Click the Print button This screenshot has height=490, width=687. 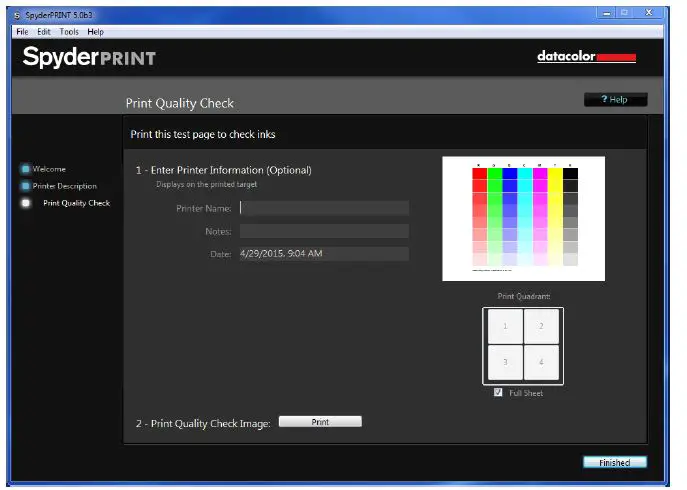pyautogui.click(x=320, y=422)
